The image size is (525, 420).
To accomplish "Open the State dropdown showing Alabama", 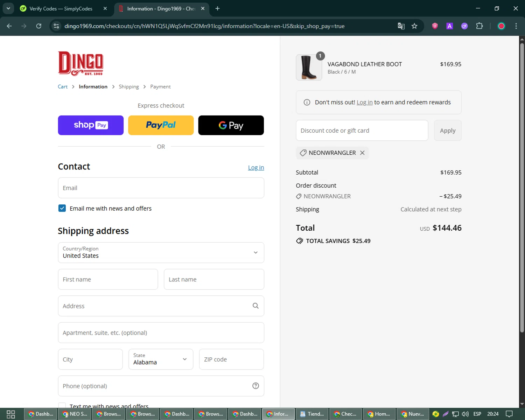I will pyautogui.click(x=161, y=359).
